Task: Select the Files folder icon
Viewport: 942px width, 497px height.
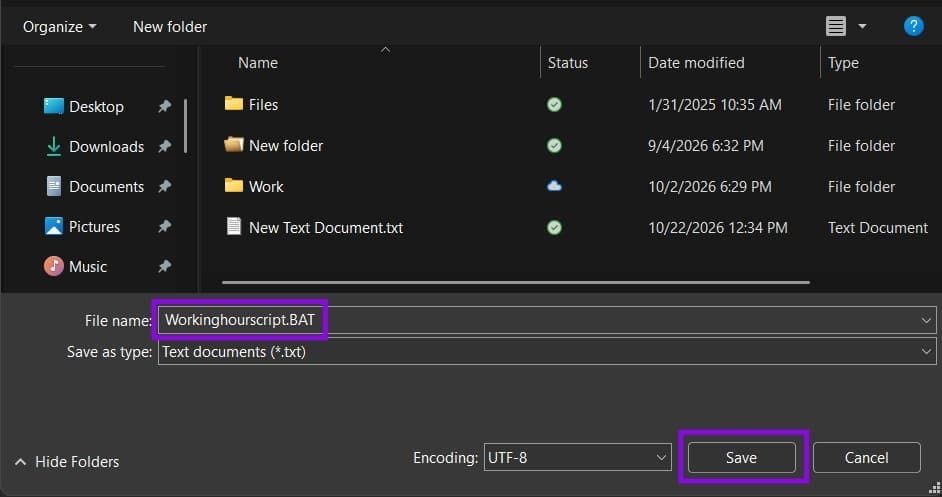Action: pyautogui.click(x=234, y=103)
